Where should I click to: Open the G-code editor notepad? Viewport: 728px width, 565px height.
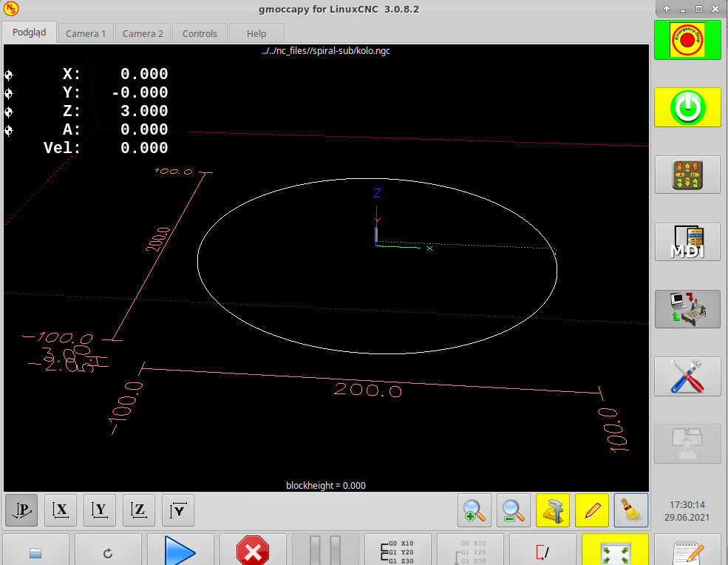(687, 550)
